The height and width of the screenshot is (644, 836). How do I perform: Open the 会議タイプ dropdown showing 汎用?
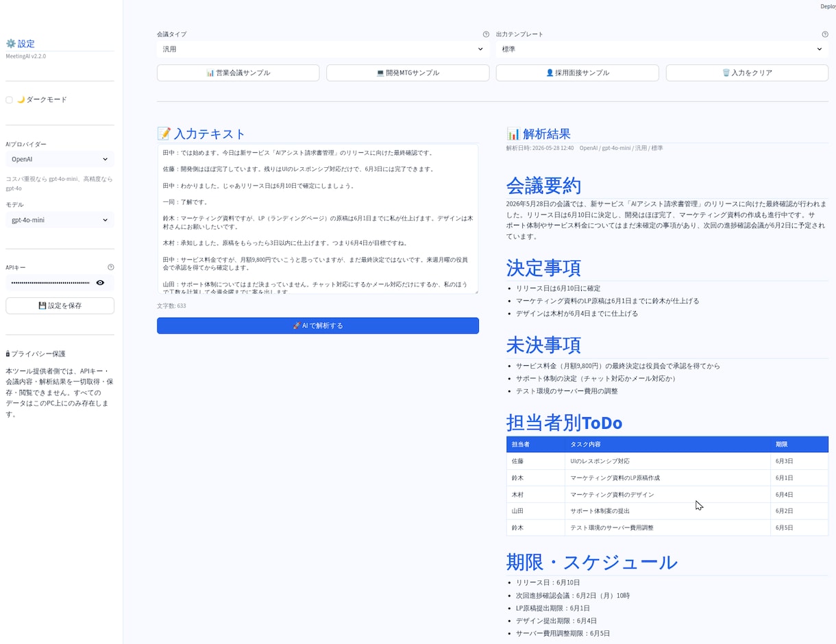tap(323, 49)
